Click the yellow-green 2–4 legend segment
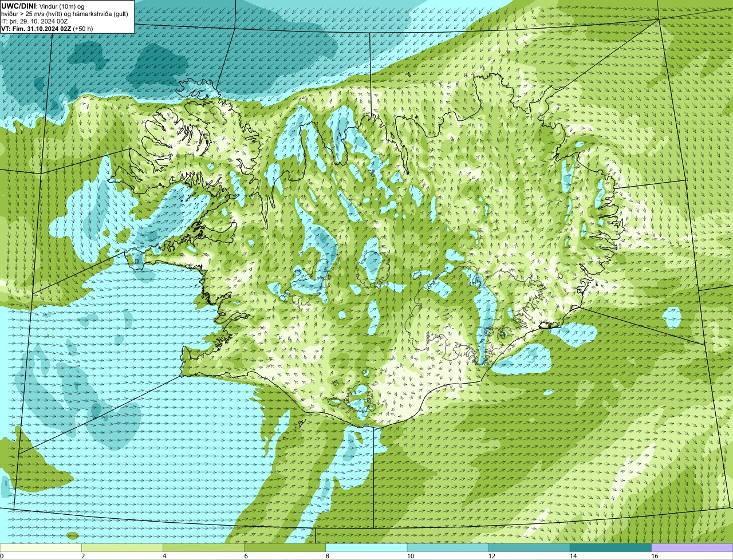This screenshot has height=560, width=733. [122, 547]
